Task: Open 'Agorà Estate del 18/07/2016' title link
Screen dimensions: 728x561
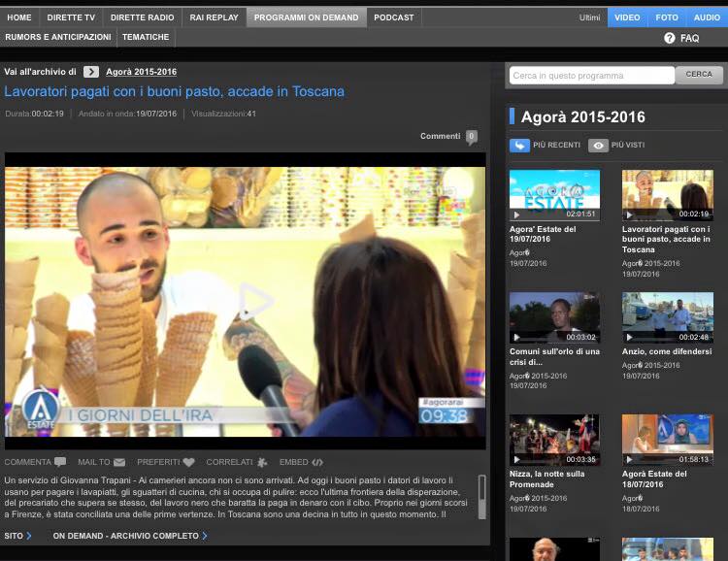Action: [654, 478]
